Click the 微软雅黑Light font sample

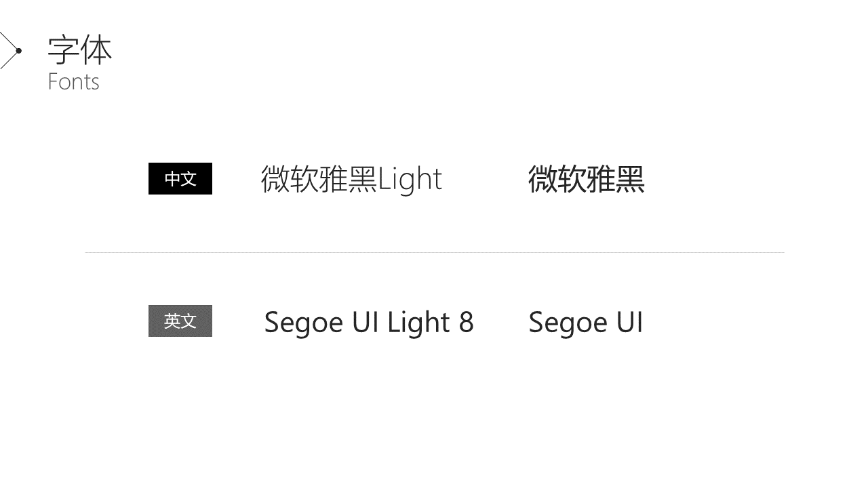351,179
